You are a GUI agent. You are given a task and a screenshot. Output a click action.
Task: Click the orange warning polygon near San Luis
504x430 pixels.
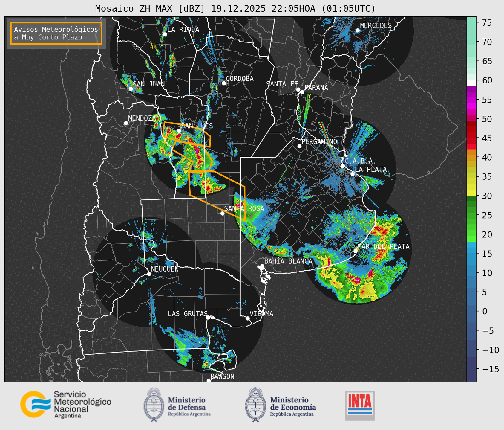187,134
